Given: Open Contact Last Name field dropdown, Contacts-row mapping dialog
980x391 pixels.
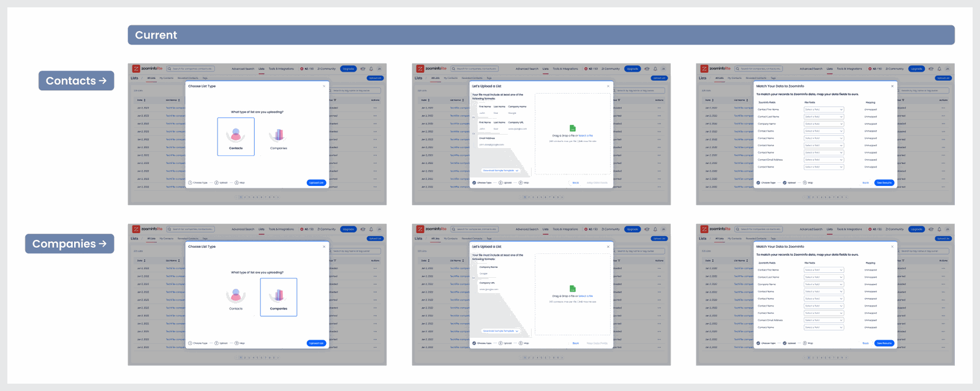Looking at the screenshot, I should pyautogui.click(x=824, y=116).
